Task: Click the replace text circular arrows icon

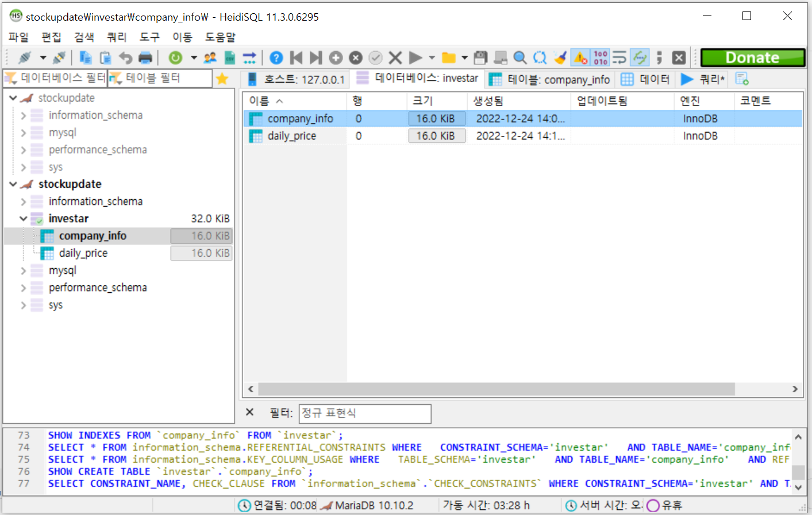Action: 540,57
